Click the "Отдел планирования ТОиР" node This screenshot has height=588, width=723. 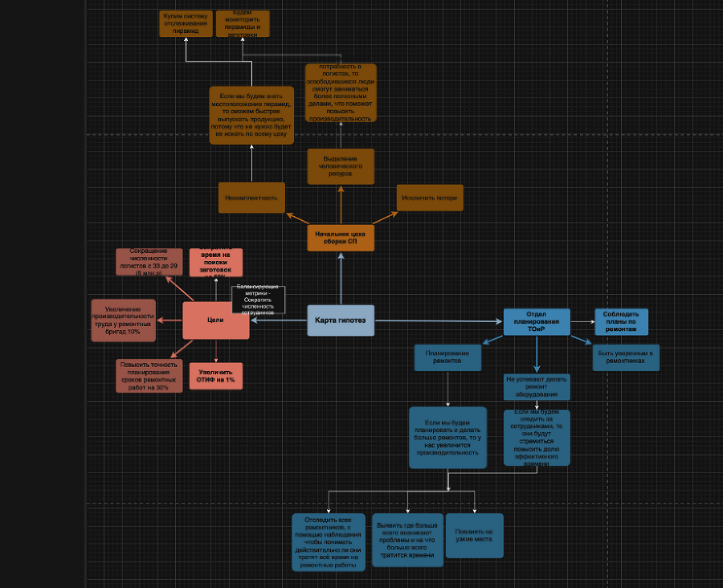[x=537, y=321]
